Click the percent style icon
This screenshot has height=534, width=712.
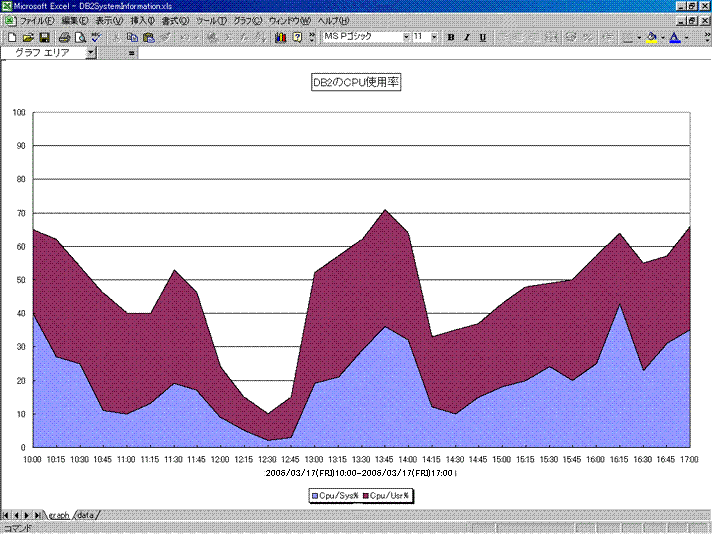point(588,38)
